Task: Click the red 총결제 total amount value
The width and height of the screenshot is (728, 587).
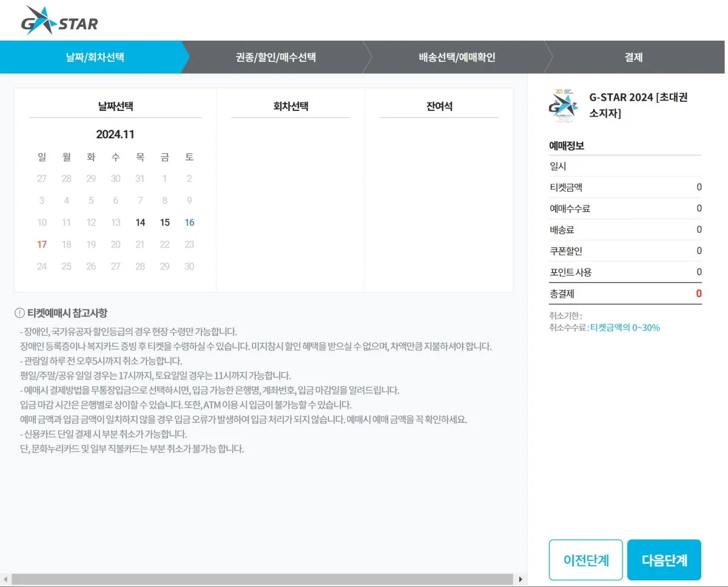Action: tap(698, 293)
